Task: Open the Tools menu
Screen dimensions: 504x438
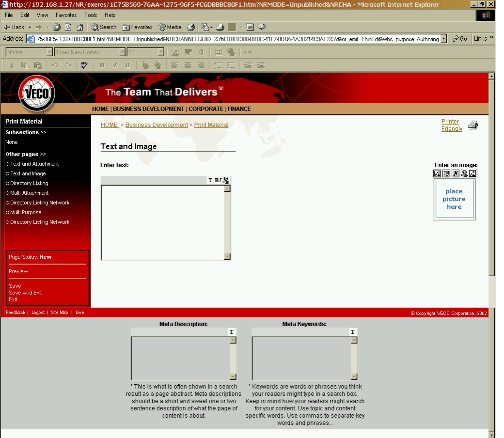Action: point(91,15)
